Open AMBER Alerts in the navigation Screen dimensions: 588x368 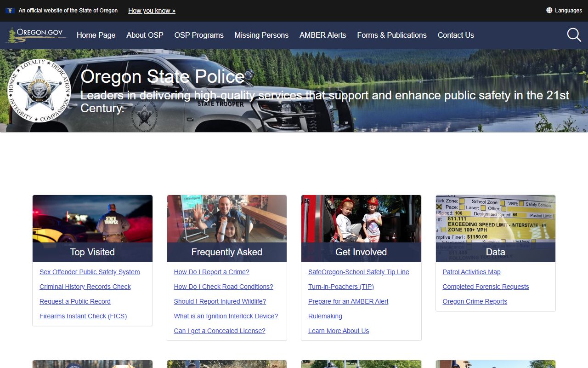pyautogui.click(x=323, y=35)
